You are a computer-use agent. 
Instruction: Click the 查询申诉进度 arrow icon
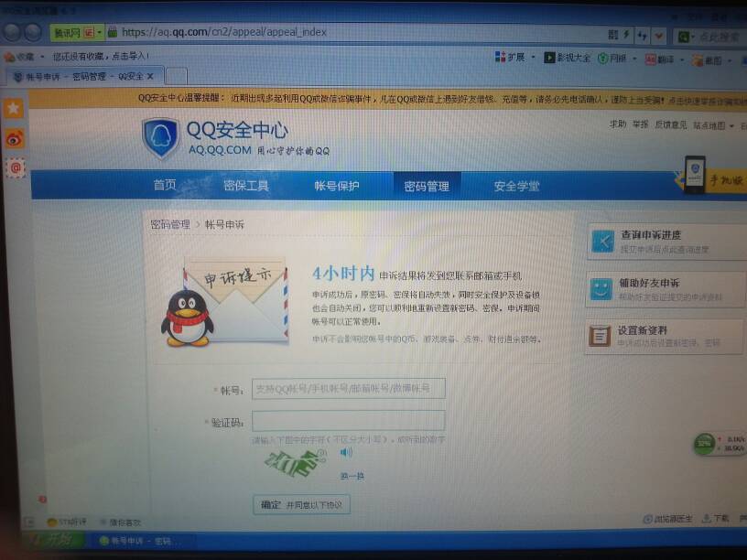pyautogui.click(x=603, y=242)
